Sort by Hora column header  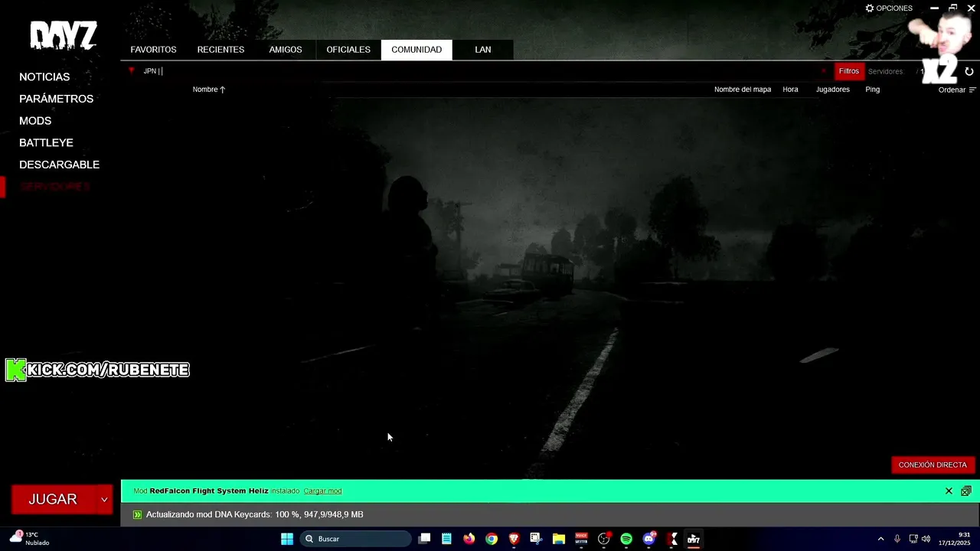pyautogui.click(x=790, y=90)
